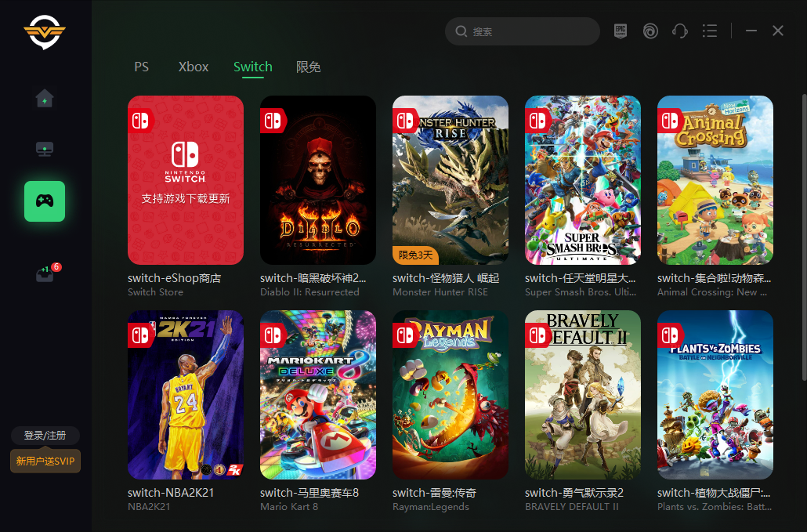Open the Bravely Default II cover
The width and height of the screenshot is (807, 532).
[x=583, y=395]
